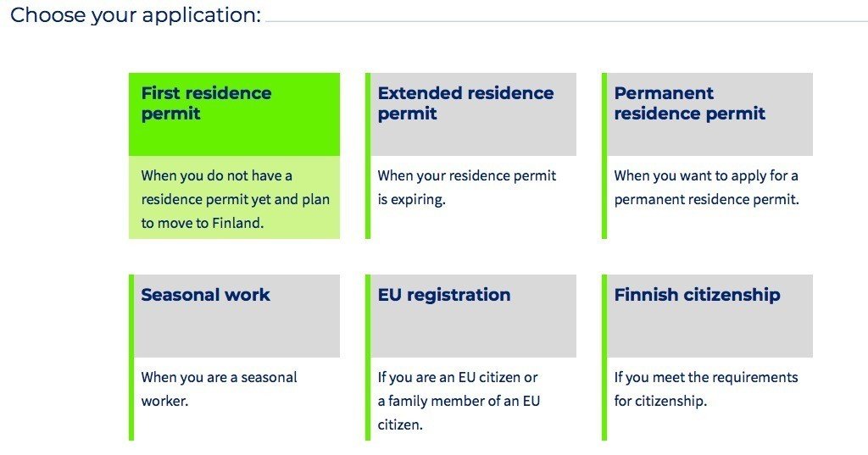This screenshot has width=868, height=455.
Task: Choose the Permanent residence permit tile
Action: [707, 156]
